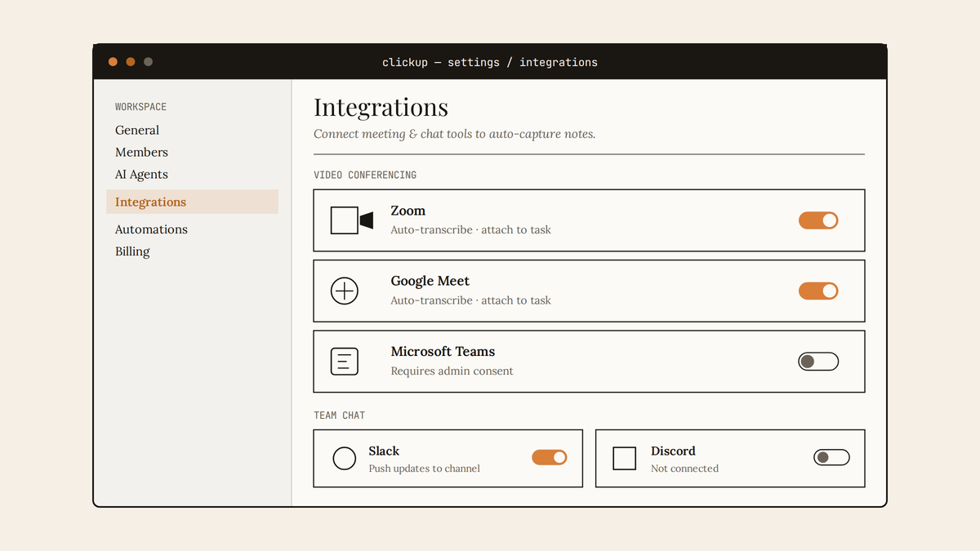The height and width of the screenshot is (551, 980).
Task: Open AI Agents settings page
Action: (141, 174)
